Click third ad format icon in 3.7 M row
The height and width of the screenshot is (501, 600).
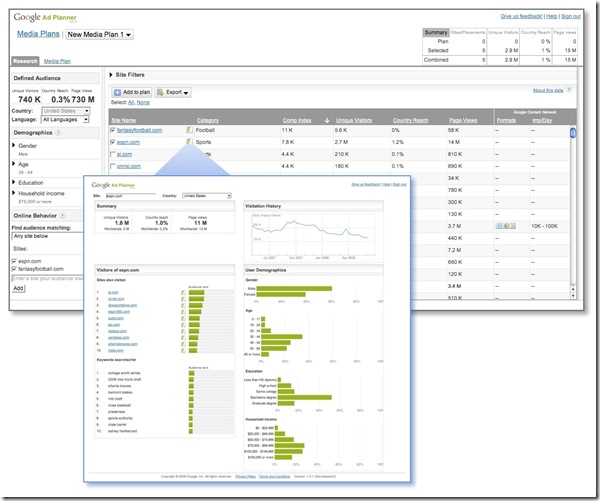513,226
